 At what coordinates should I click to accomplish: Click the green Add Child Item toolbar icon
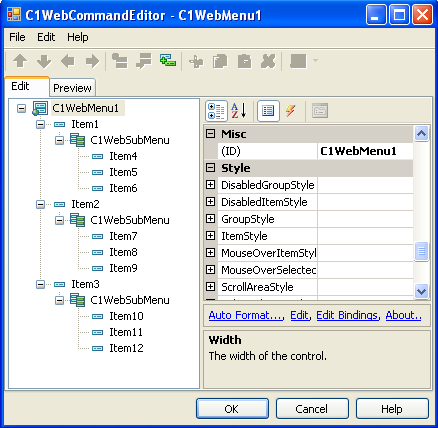(168, 61)
